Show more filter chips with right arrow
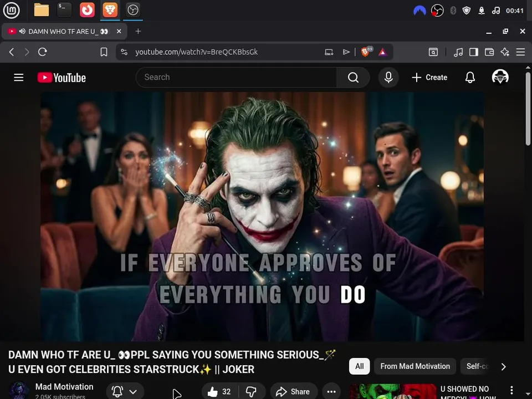 click(x=504, y=366)
